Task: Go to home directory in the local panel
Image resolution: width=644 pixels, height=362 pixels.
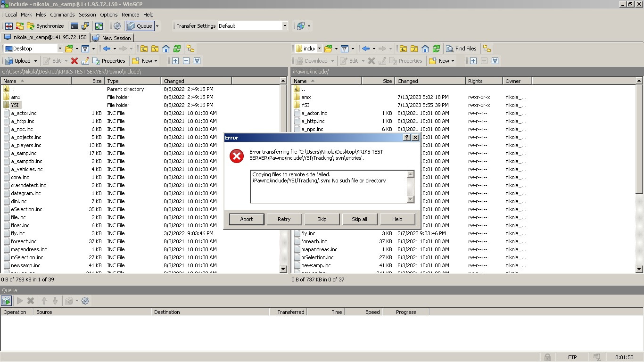Action: (x=166, y=49)
